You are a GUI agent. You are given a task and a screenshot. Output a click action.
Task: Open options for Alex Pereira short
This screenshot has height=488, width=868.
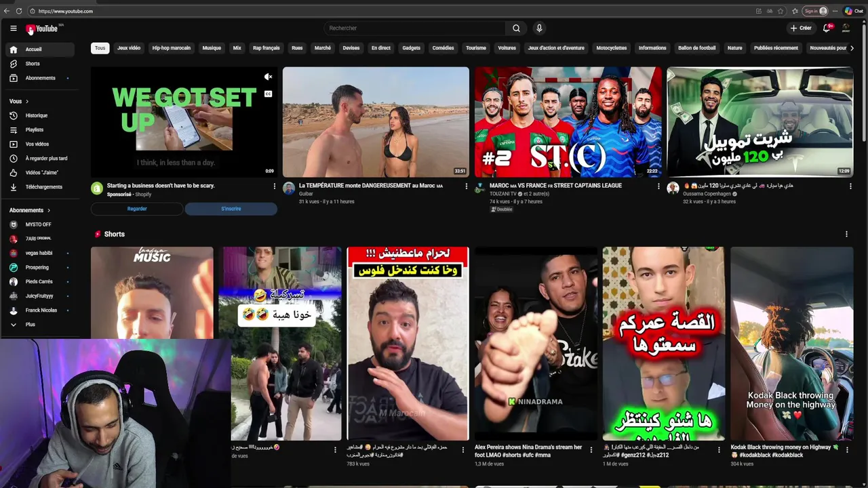coord(591,449)
